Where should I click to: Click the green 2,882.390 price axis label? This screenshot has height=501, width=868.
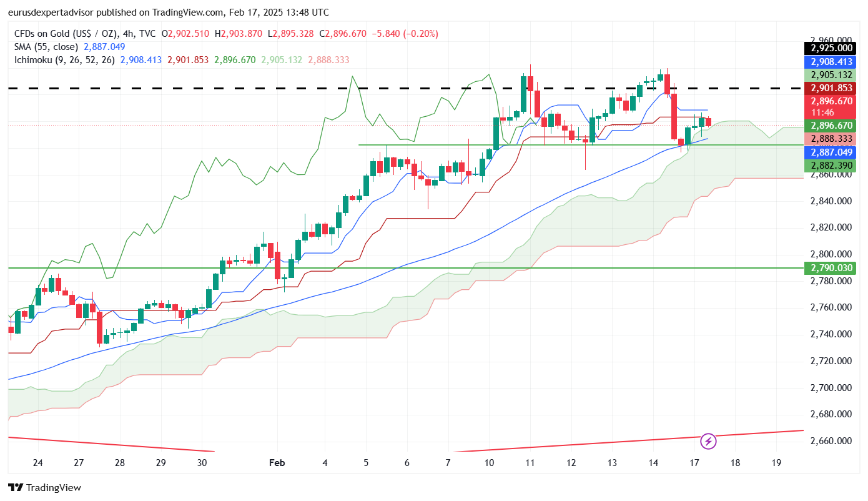(x=831, y=166)
